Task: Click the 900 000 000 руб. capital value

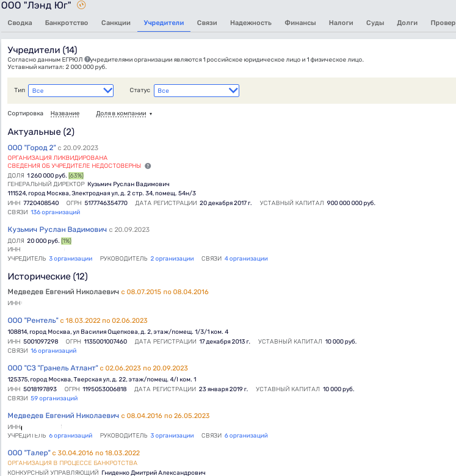Action: coord(351,203)
